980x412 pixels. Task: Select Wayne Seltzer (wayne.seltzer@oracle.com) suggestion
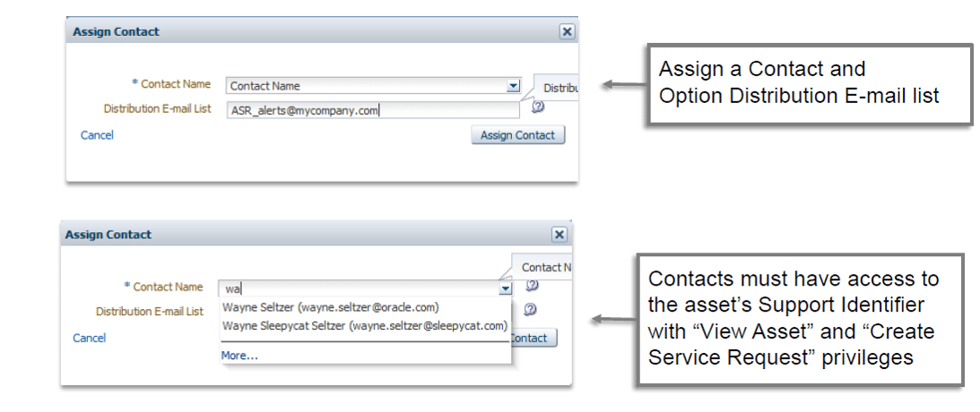coord(330,307)
